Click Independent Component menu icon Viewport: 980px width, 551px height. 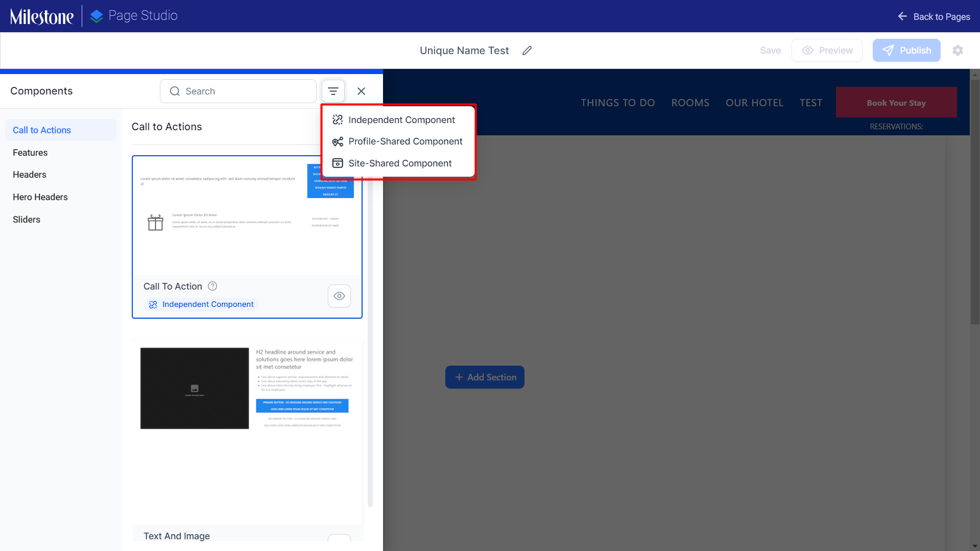(x=338, y=120)
